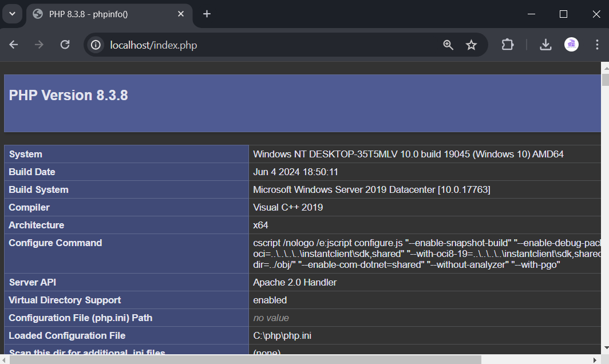The image size is (609, 364).
Task: Click the Loaded Configuration File label
Action: (67, 335)
